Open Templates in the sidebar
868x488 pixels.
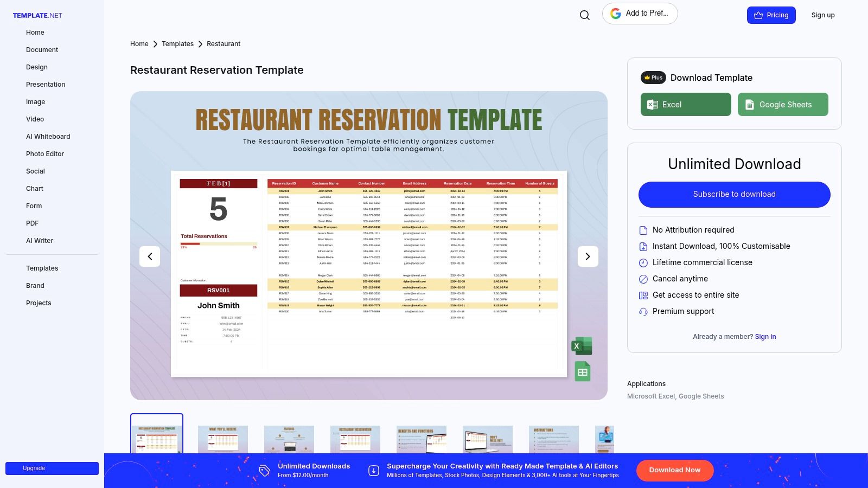coord(42,268)
